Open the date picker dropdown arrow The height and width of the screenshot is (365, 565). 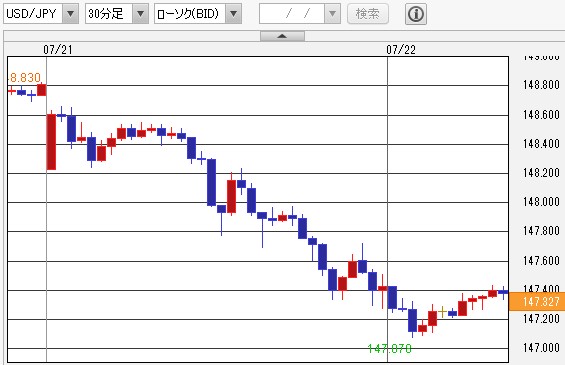coord(332,14)
